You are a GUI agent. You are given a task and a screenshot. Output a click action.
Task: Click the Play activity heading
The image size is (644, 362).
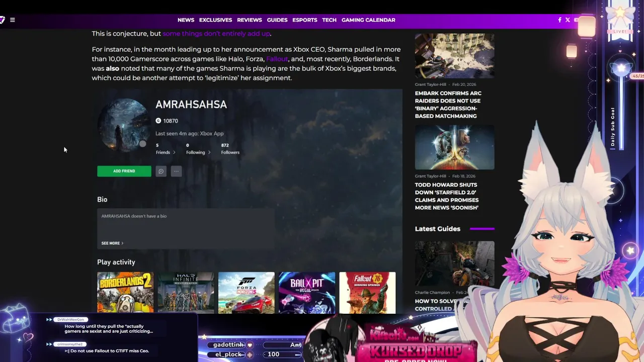[116, 262]
